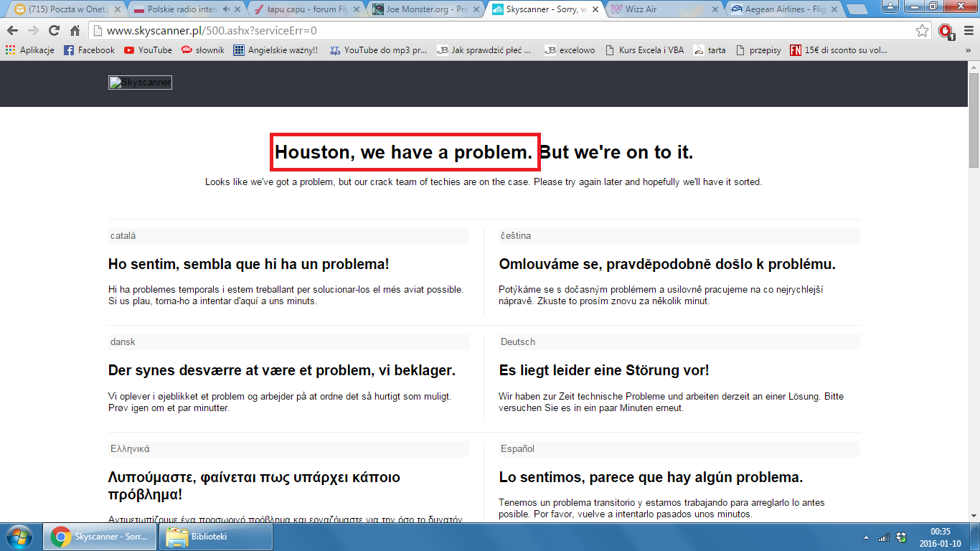Screen dimensions: 980x551
Task: Open the Angielskie ważny!! bookmark
Action: tap(275, 50)
